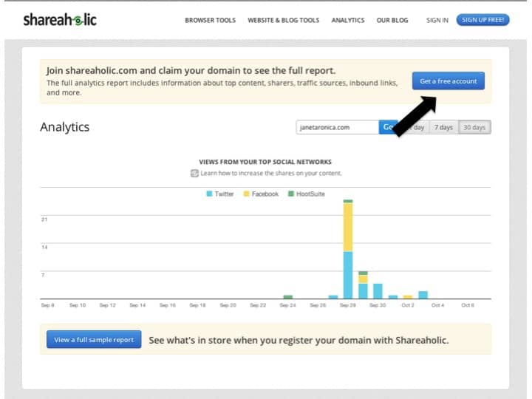Open Website & Blog Tools menu
Image resolution: width=532 pixels, height=399 pixels.
283,21
